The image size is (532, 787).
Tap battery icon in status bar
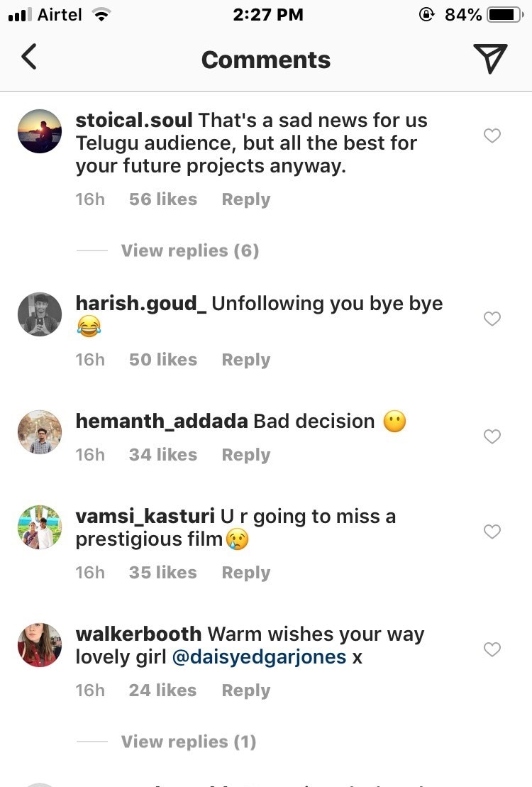[x=504, y=15]
